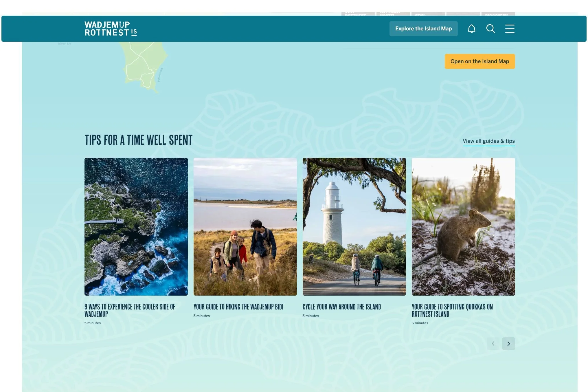This screenshot has height=392, width=588.
Task: Open the aerial coastline article image
Action: [136, 227]
